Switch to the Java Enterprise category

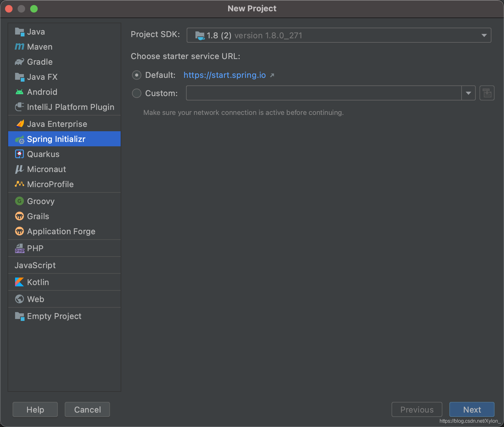57,124
